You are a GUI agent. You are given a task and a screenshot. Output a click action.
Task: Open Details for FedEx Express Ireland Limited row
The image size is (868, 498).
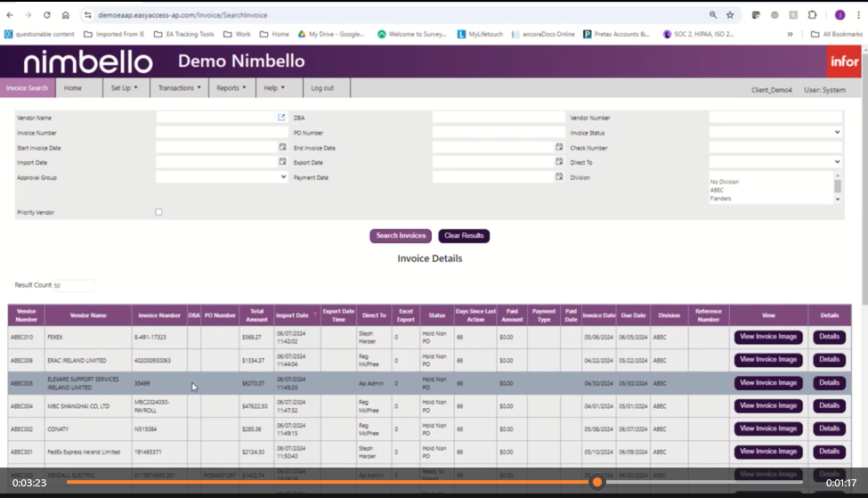click(x=829, y=452)
